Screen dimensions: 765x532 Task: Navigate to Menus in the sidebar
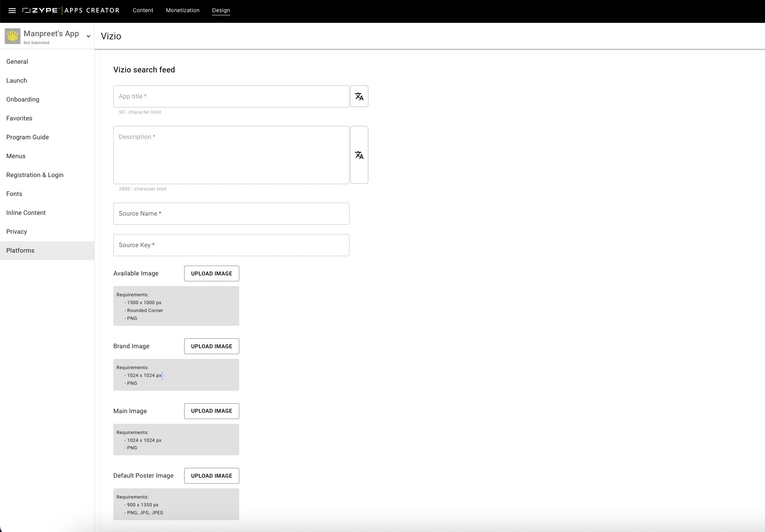tap(47, 156)
